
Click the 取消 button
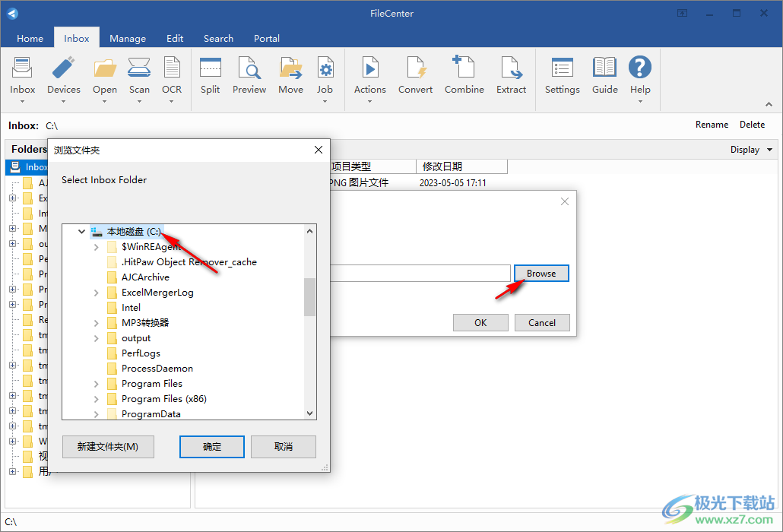(x=283, y=447)
